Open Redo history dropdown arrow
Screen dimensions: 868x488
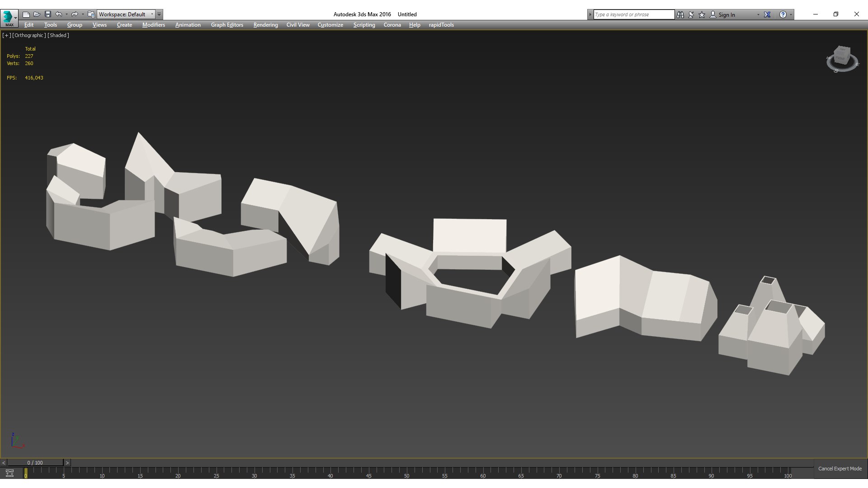point(83,14)
